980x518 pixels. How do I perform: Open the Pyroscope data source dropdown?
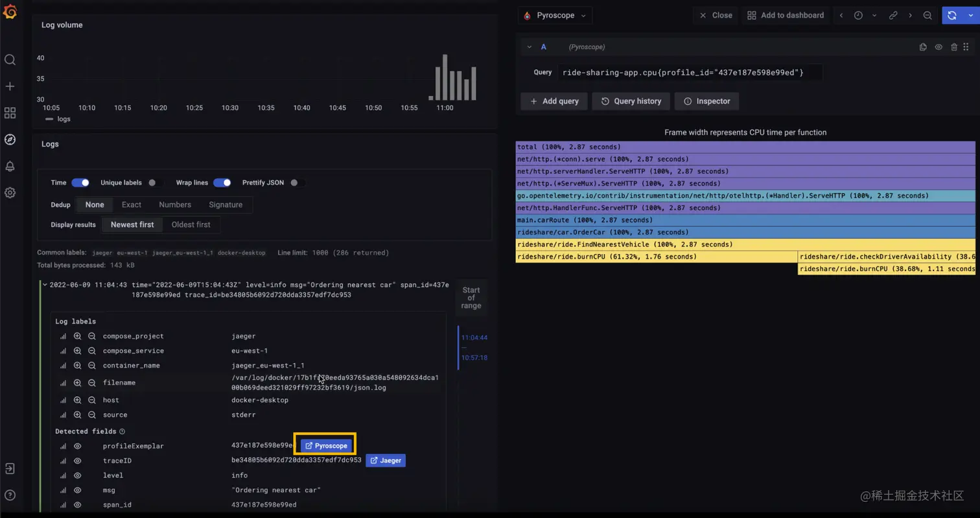click(x=555, y=16)
